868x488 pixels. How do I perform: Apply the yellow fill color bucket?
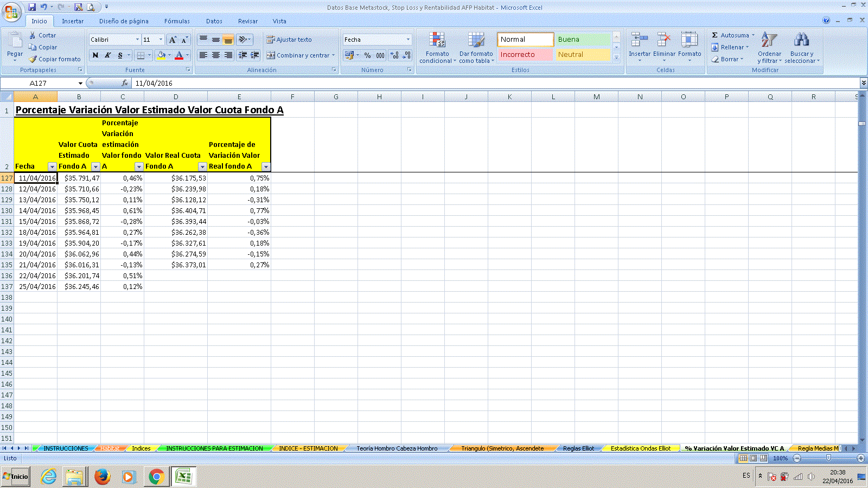[161, 55]
